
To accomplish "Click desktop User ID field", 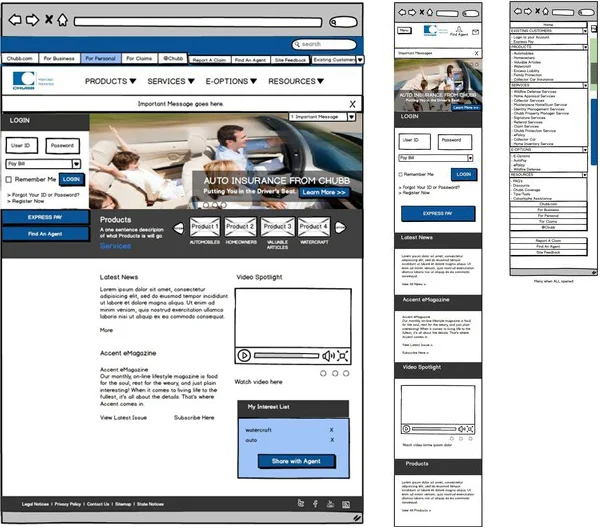I will tap(22, 146).
